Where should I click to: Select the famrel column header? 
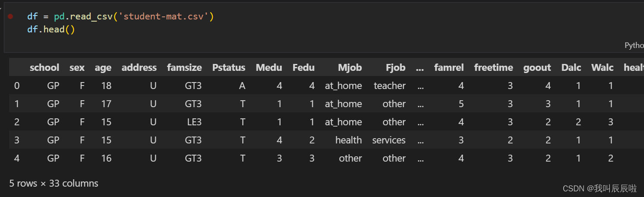449,67
